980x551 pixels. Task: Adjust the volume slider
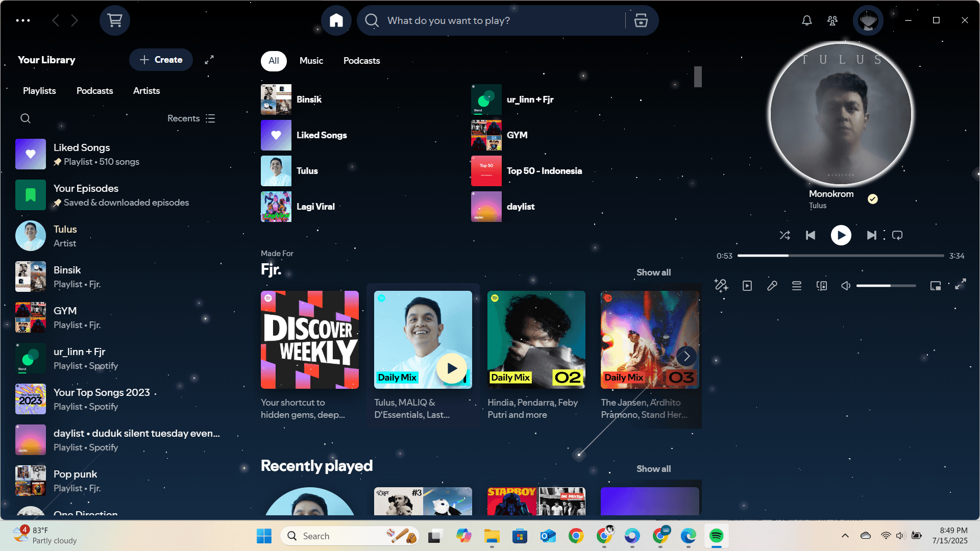click(x=886, y=286)
